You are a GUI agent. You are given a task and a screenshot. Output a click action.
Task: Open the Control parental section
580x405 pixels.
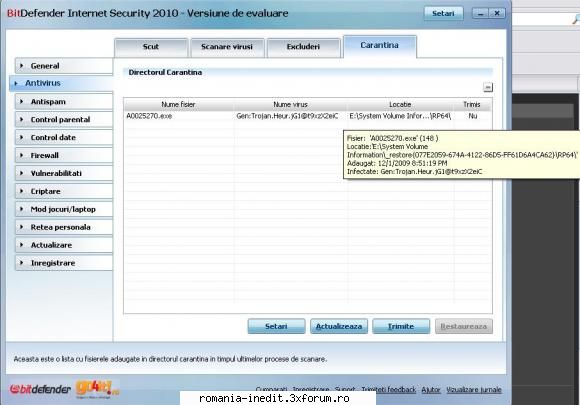(64, 119)
